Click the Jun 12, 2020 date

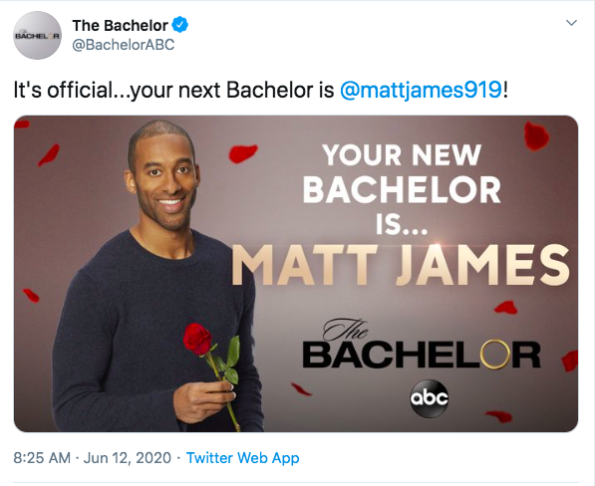tap(127, 458)
